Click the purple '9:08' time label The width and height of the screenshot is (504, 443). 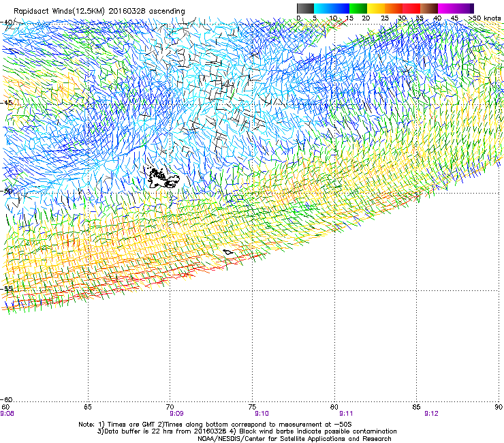(7, 414)
